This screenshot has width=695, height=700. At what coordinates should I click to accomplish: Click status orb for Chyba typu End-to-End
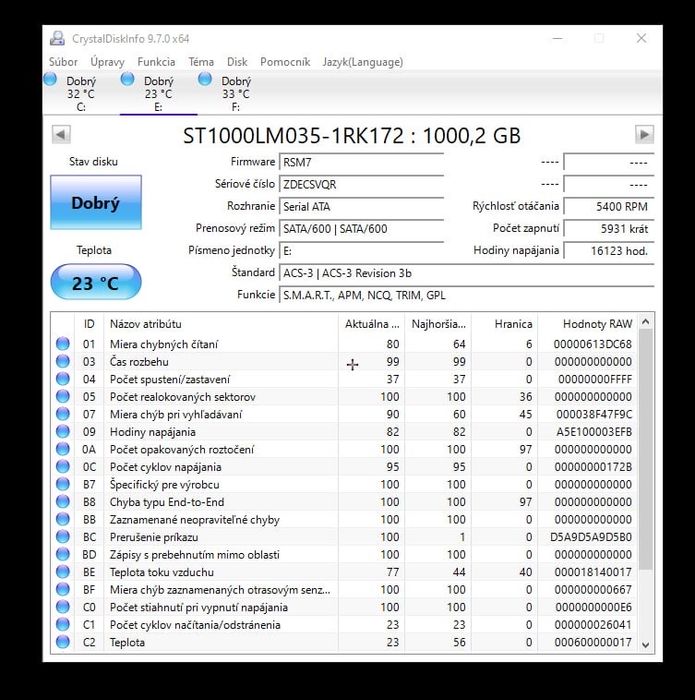pos(63,501)
